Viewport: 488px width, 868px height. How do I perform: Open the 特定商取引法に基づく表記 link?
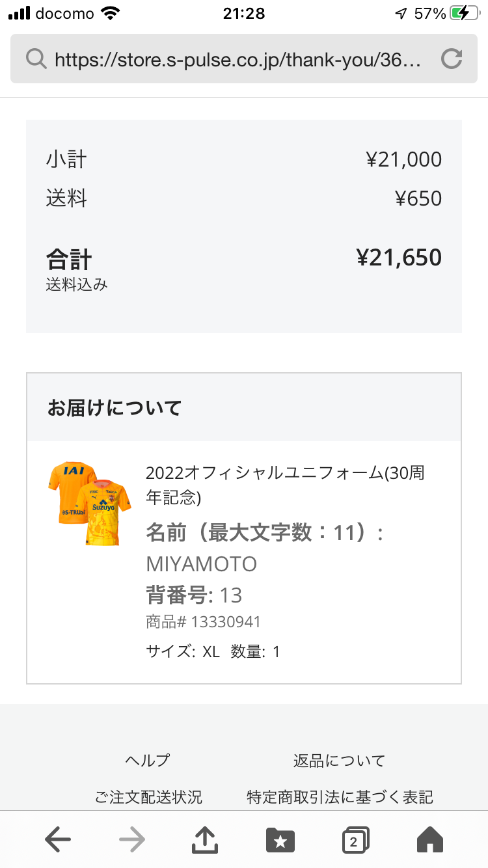[340, 796]
